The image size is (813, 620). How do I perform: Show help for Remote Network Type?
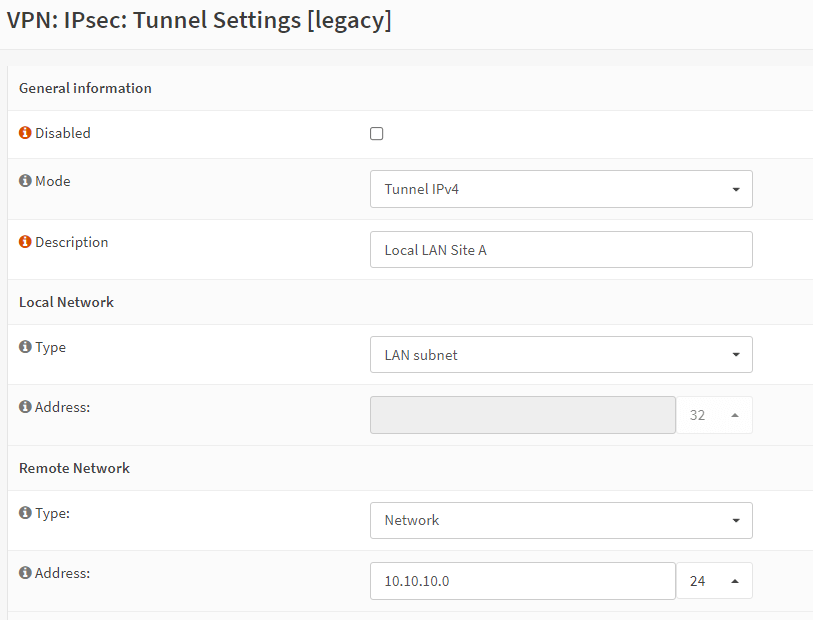coord(25,512)
